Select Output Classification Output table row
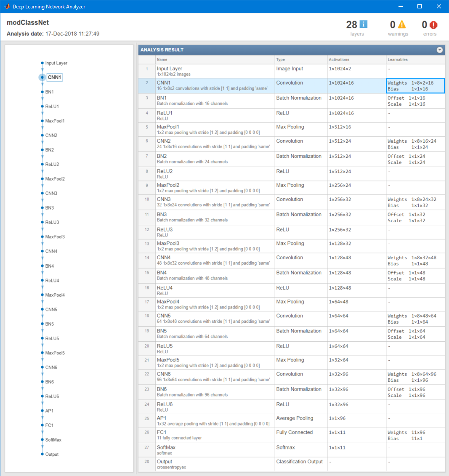 (x=292, y=464)
